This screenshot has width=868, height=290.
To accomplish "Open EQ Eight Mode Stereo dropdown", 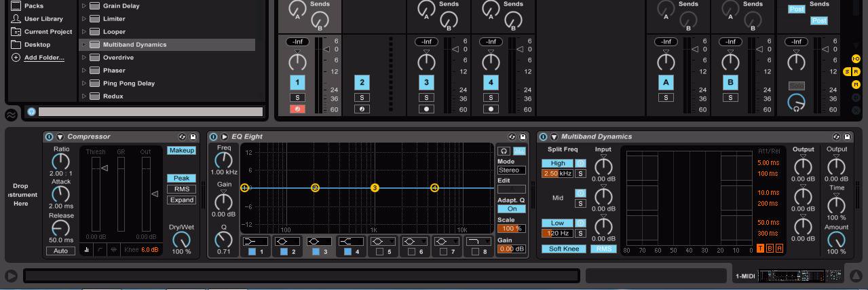I will 512,170.
